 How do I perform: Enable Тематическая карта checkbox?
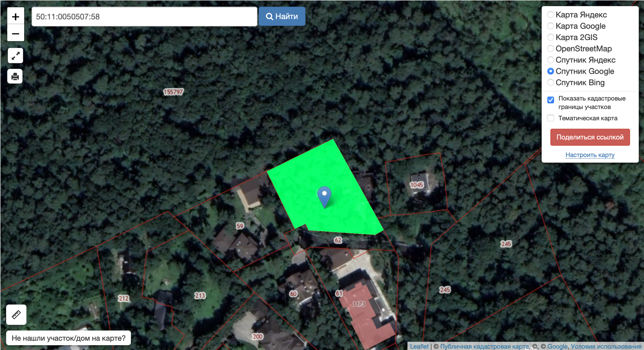point(550,118)
